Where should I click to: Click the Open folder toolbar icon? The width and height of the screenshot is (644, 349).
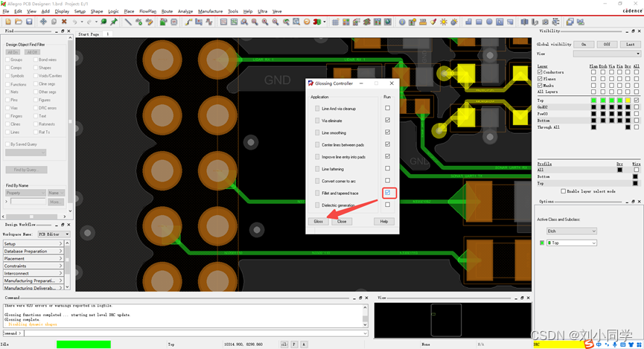(x=17, y=22)
